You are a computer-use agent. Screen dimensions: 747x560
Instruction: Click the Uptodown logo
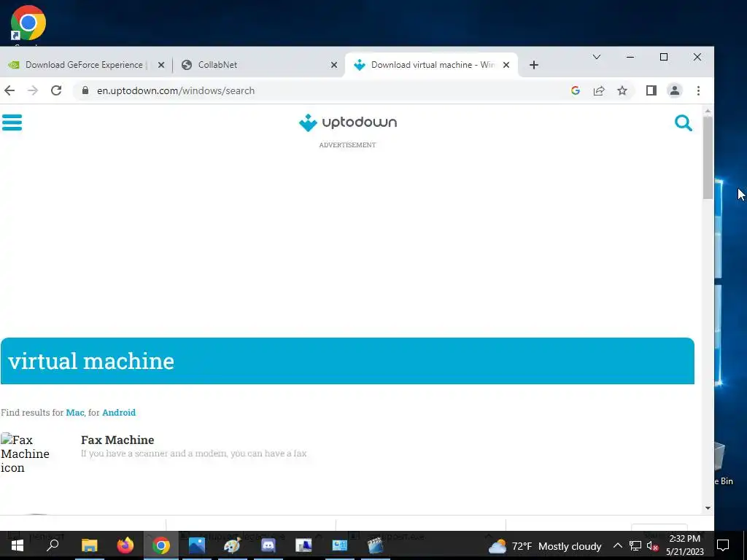click(x=348, y=122)
